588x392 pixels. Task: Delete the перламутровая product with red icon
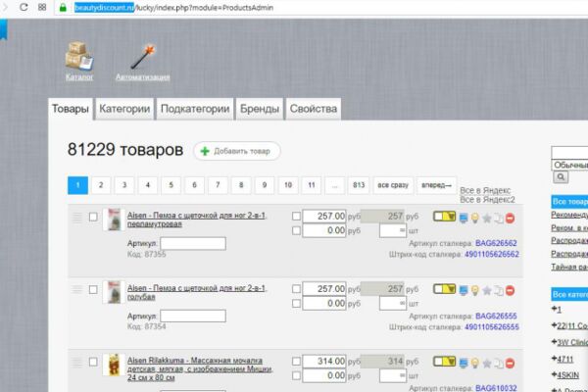point(510,218)
